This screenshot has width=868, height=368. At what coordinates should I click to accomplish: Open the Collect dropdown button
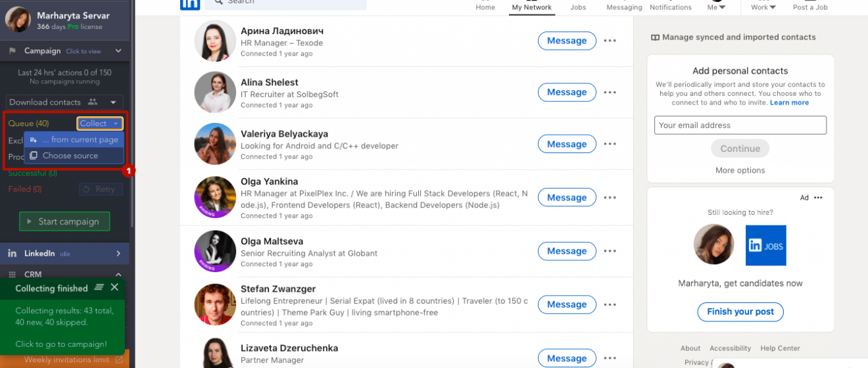[100, 124]
